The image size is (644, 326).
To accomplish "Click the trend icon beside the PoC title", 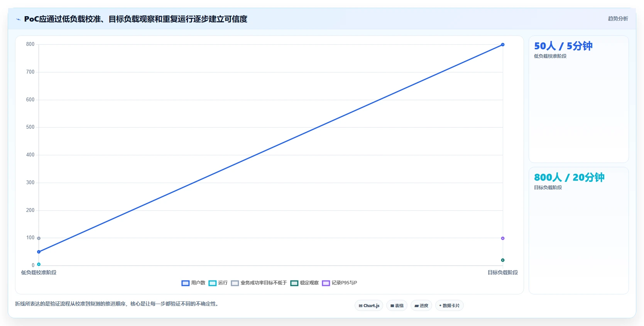I will coord(18,19).
